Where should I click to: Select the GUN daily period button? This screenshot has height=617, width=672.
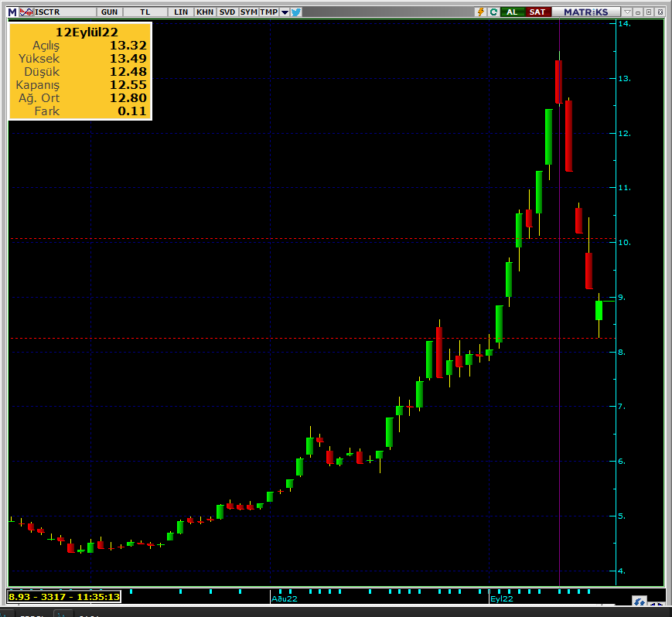click(109, 12)
